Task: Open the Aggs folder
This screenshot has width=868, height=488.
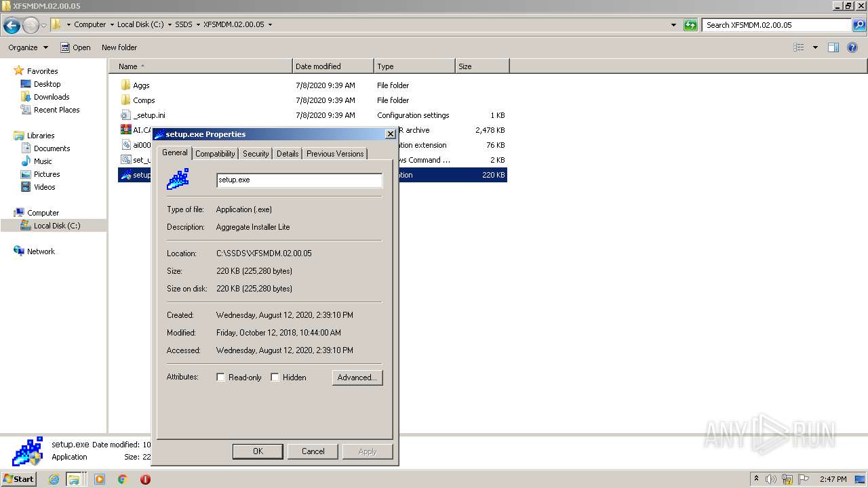Action: [x=141, y=85]
